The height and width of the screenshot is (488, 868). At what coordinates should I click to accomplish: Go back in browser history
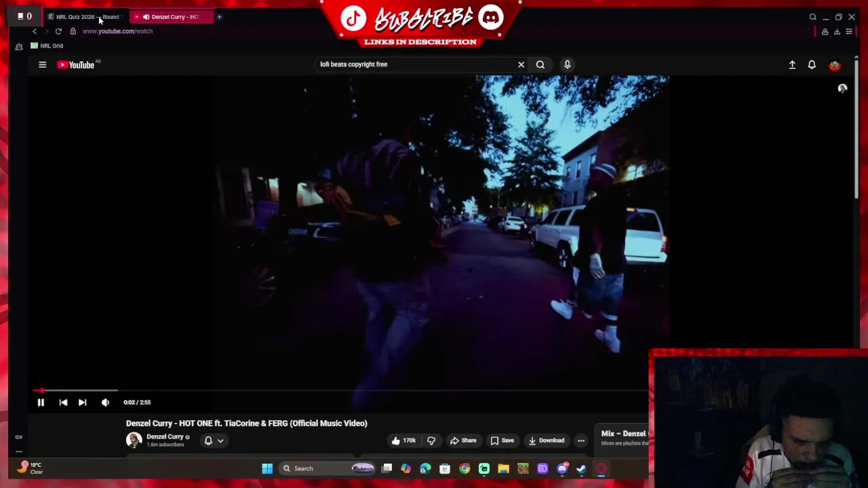[x=35, y=31]
